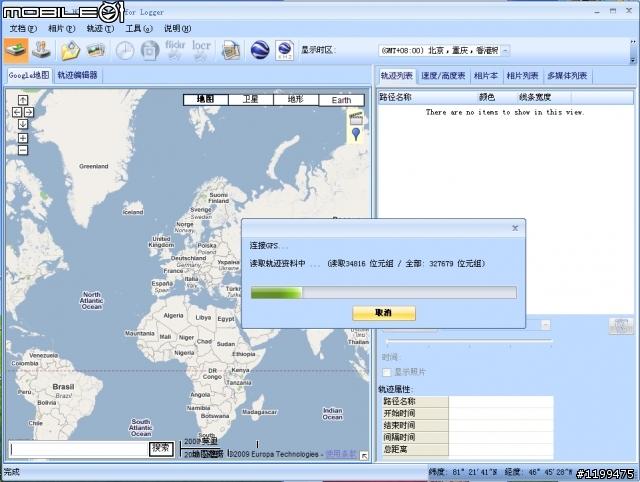Click the 路径名称 column header
Screen dimensions: 640x482
tap(427, 98)
